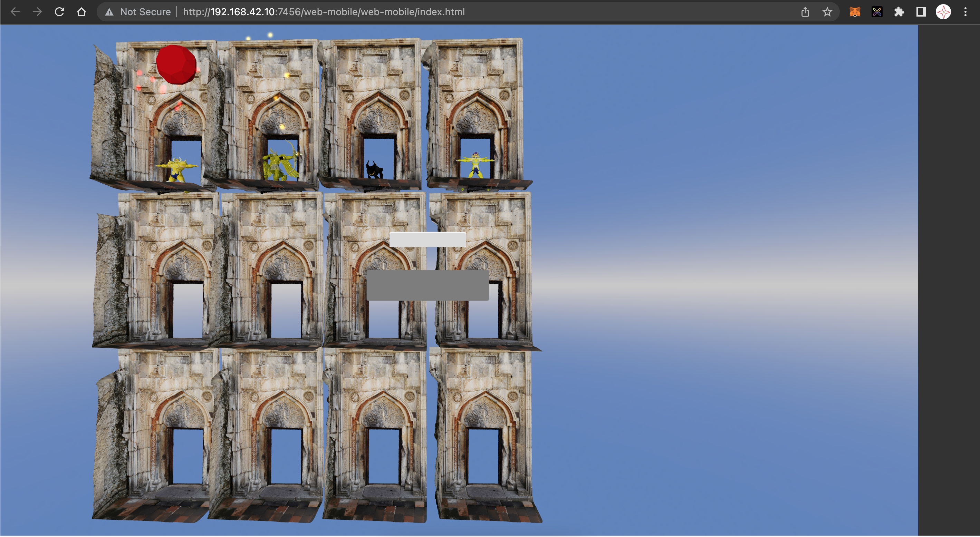Image resolution: width=980 pixels, height=537 pixels.
Task: Open the Chrome profile avatar menu
Action: (x=943, y=12)
